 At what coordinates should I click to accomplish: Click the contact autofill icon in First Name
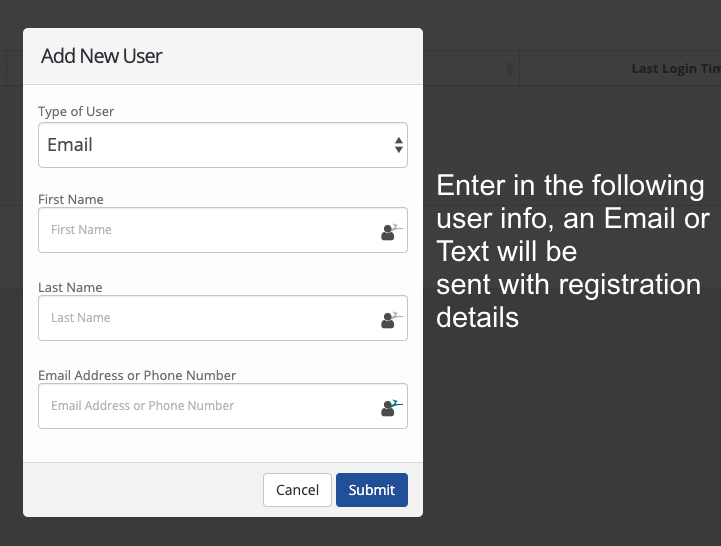click(389, 231)
